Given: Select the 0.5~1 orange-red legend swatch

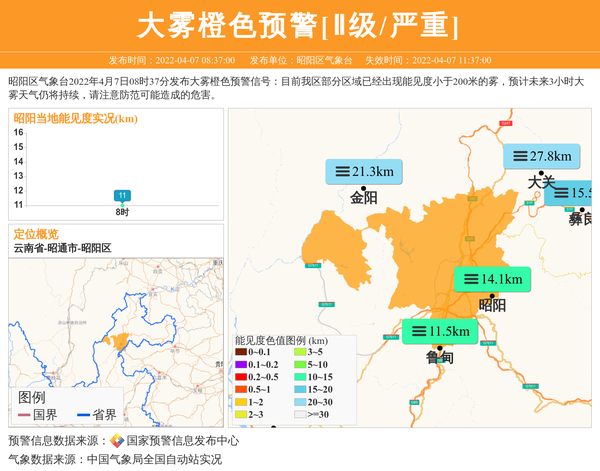Looking at the screenshot, I should 241,390.
